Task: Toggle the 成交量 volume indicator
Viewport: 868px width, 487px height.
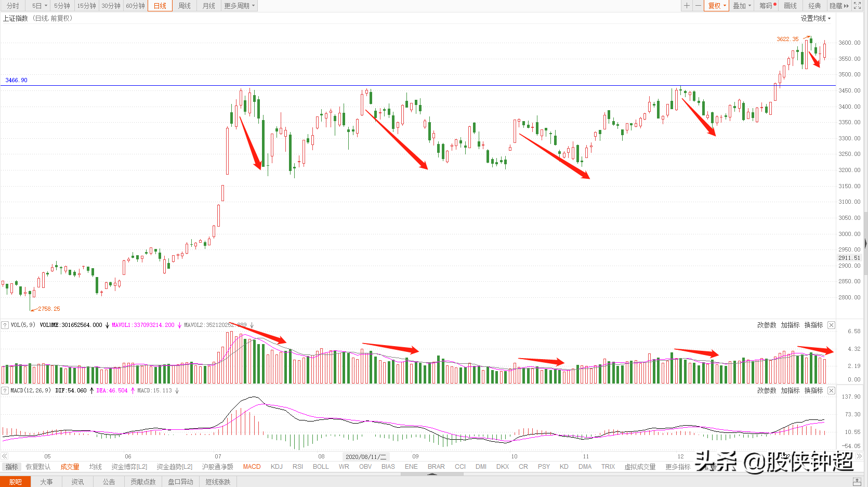Action: coord(70,467)
